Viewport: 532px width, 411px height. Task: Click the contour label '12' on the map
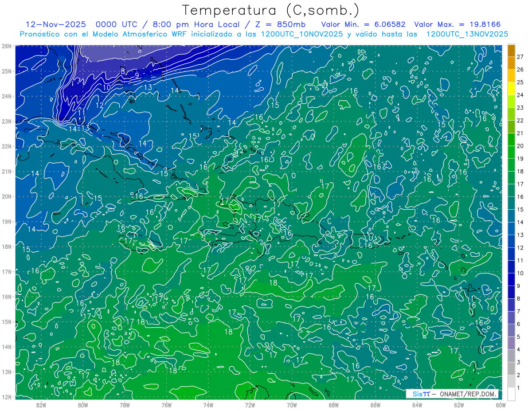click(x=99, y=106)
